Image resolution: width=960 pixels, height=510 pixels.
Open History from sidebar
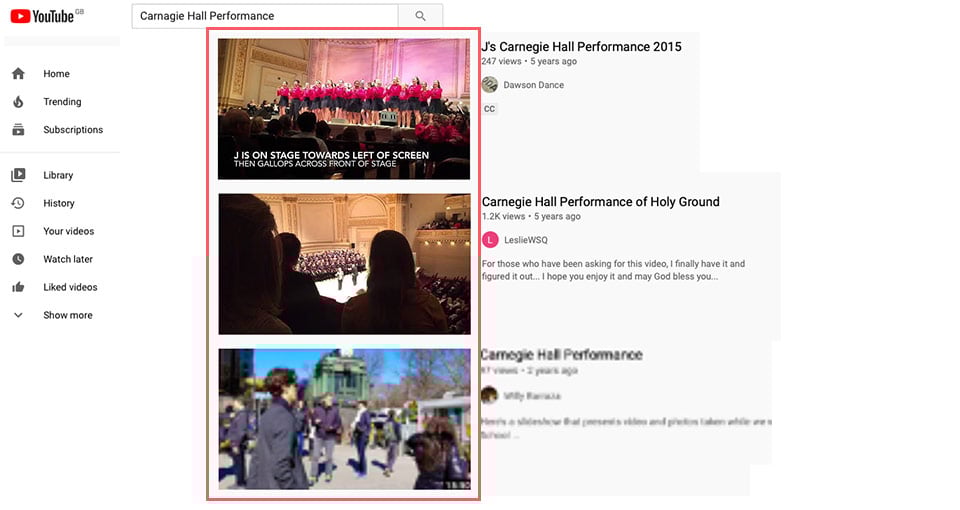coord(59,203)
